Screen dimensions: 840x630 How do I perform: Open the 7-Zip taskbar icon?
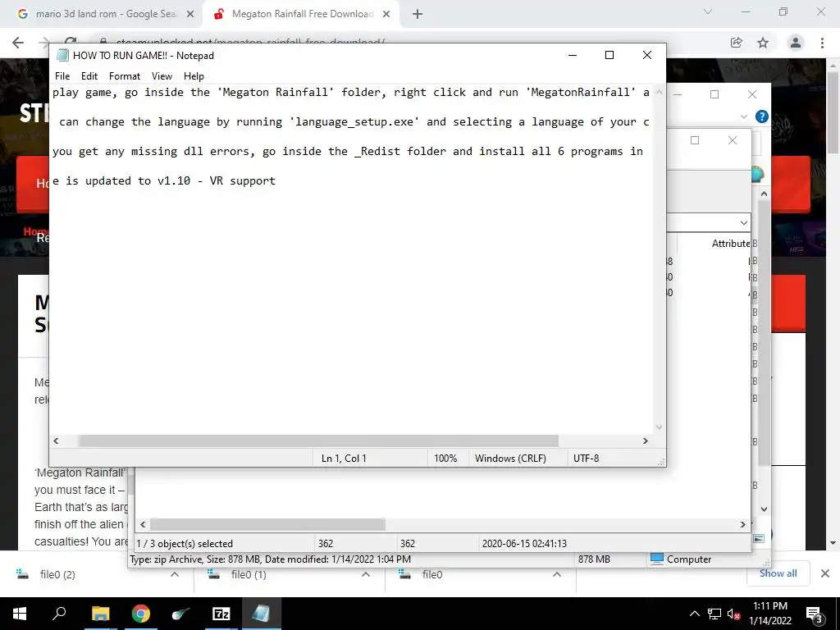pyautogui.click(x=221, y=614)
